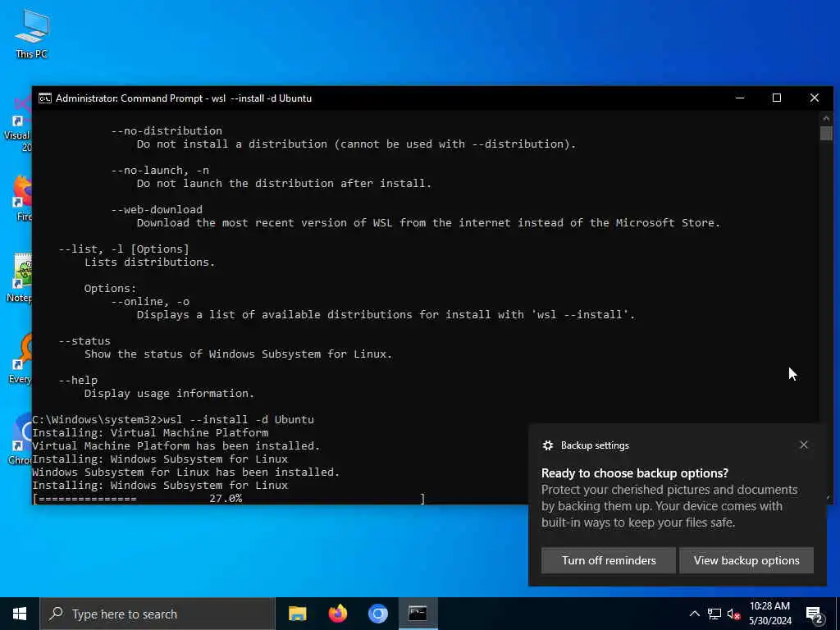Launch Firefox from taskbar
Image resolution: width=840 pixels, height=630 pixels.
337,614
